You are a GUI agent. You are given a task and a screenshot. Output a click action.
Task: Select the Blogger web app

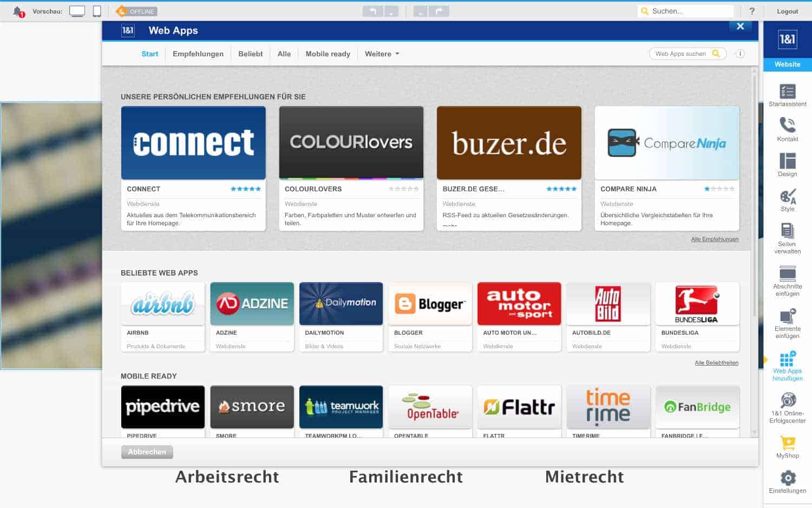click(430, 317)
